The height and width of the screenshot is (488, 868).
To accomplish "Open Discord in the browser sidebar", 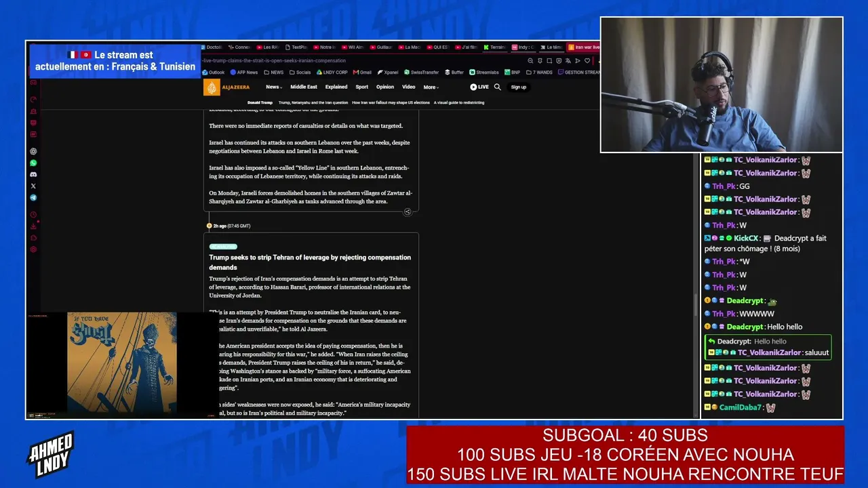I will coord(33,174).
